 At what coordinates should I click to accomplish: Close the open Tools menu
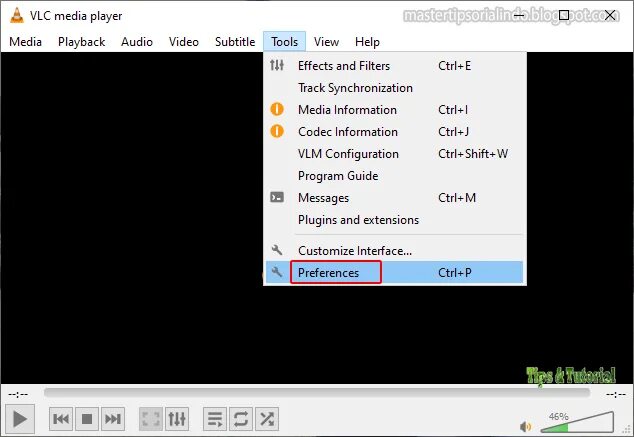pos(285,42)
